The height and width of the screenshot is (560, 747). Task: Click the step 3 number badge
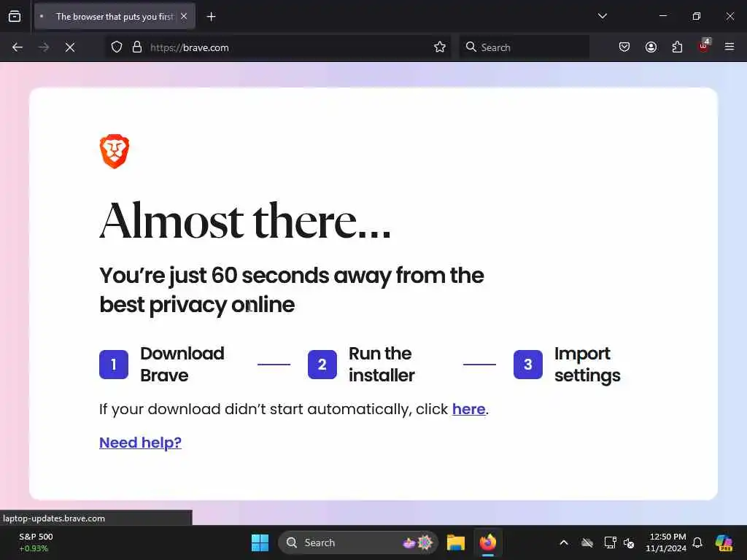click(528, 365)
